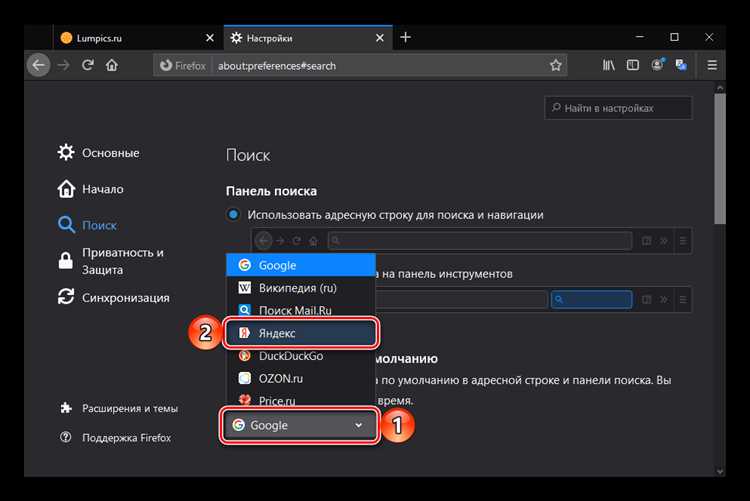Click the Найти в настройках search field
The height and width of the screenshot is (501, 750).
tap(618, 108)
